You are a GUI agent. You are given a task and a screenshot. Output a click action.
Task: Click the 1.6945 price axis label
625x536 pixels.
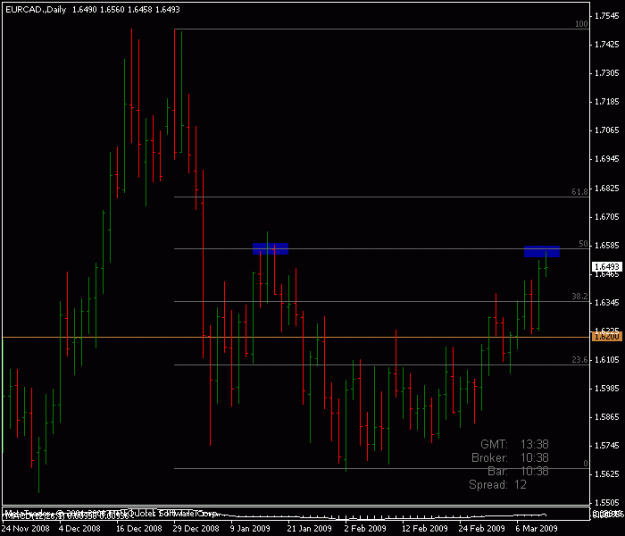pyautogui.click(x=607, y=159)
